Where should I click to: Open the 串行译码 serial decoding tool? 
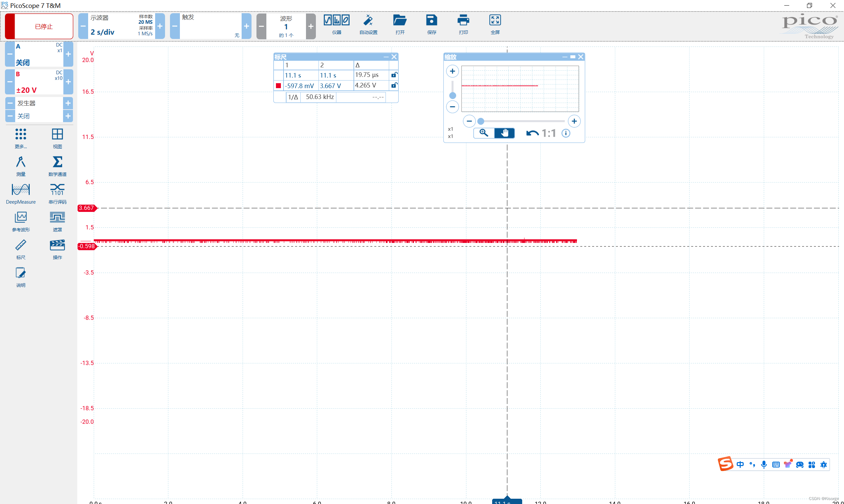click(x=57, y=194)
